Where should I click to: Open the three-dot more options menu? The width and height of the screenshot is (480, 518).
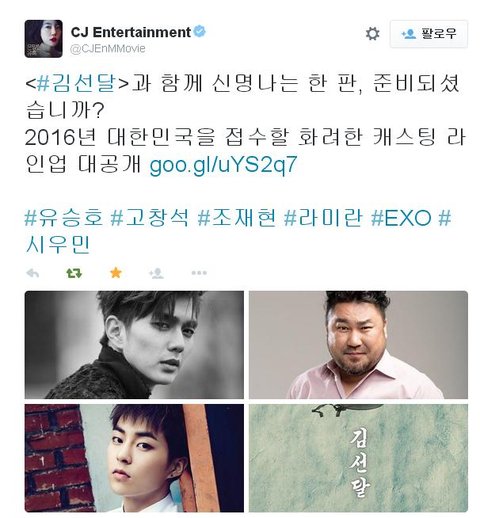point(199,273)
